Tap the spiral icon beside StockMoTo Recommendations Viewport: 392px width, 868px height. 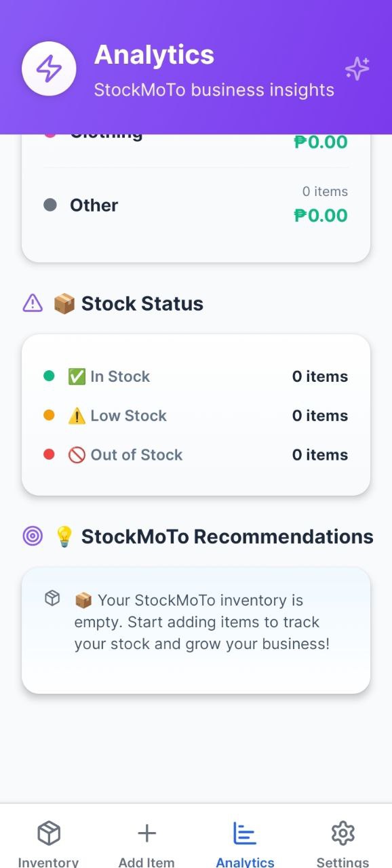[x=33, y=536]
